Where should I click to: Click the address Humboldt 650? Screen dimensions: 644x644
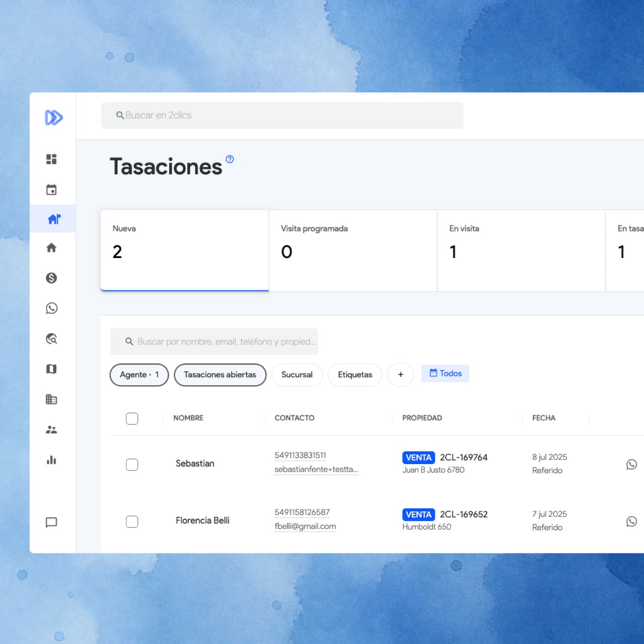[427, 527]
